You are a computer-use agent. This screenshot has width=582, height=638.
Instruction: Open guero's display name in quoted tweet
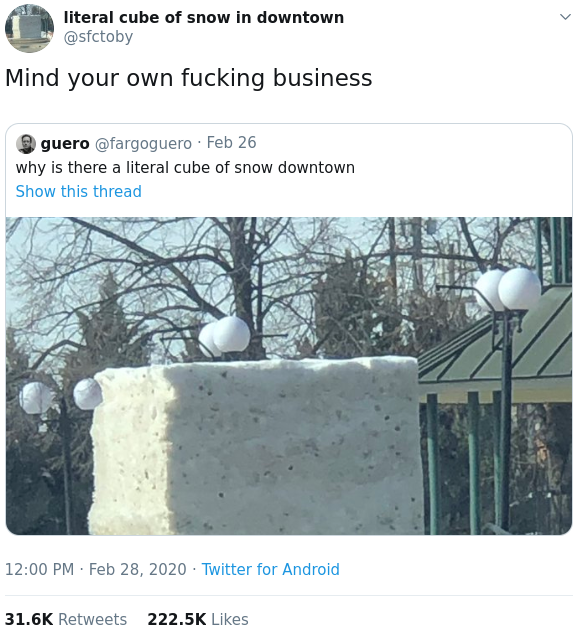[x=65, y=143]
